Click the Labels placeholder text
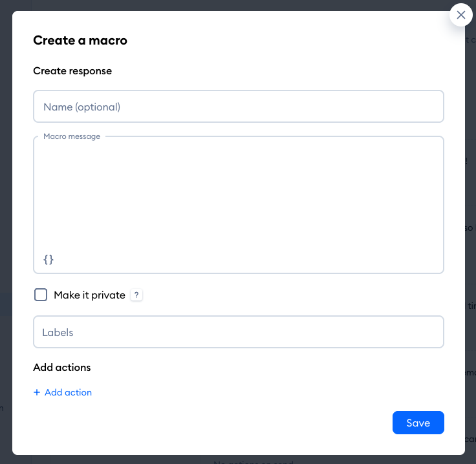This screenshot has width=476, height=464. 58,332
